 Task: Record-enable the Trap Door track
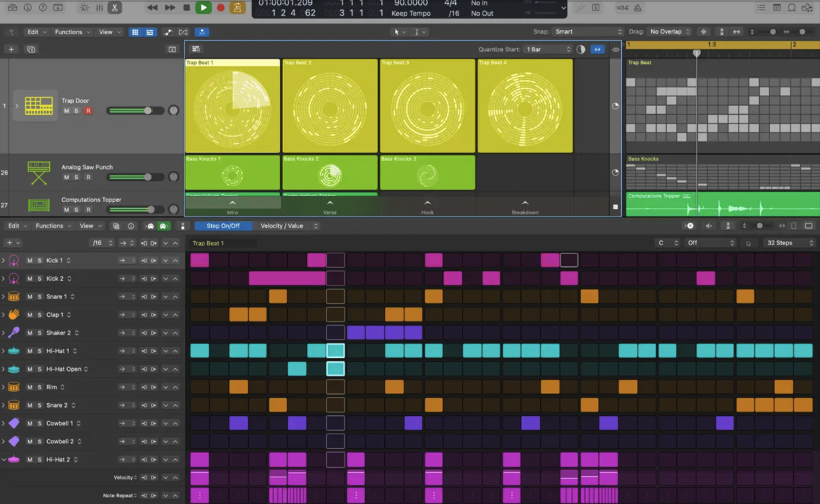point(88,111)
